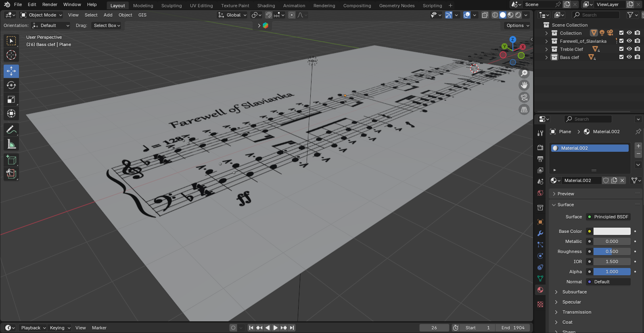Adjust the Alpha slider
This screenshot has width=644, height=333.
click(x=612, y=272)
